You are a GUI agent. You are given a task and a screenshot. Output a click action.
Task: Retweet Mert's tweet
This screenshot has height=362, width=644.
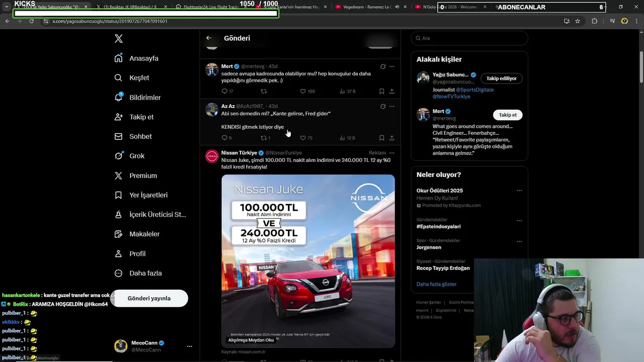(264, 92)
